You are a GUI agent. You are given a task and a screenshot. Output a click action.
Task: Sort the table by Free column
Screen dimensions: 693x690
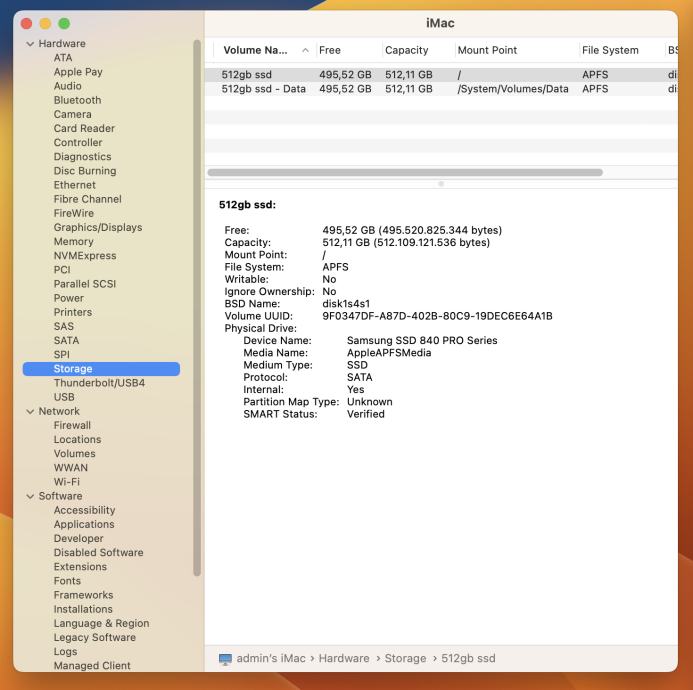[x=347, y=50]
